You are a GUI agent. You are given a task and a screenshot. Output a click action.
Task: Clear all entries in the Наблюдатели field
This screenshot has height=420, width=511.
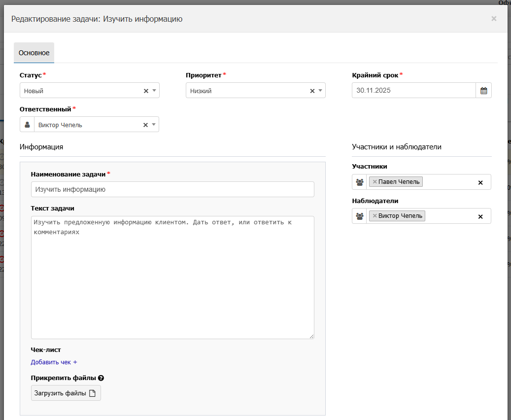coord(480,216)
